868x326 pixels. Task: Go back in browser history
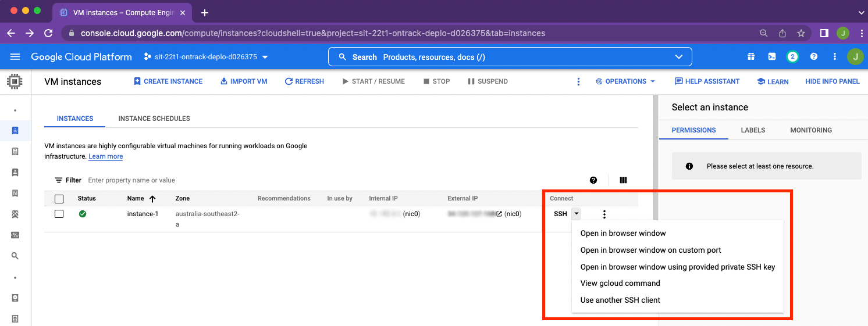[10, 33]
